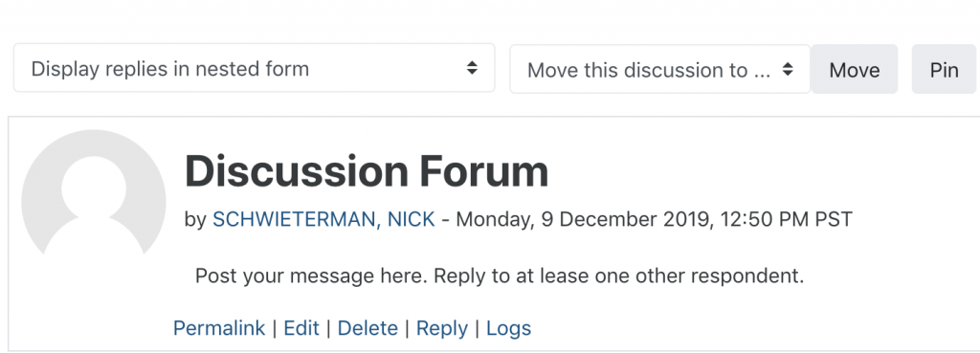Click the word 'by' before the author name

click(195, 220)
